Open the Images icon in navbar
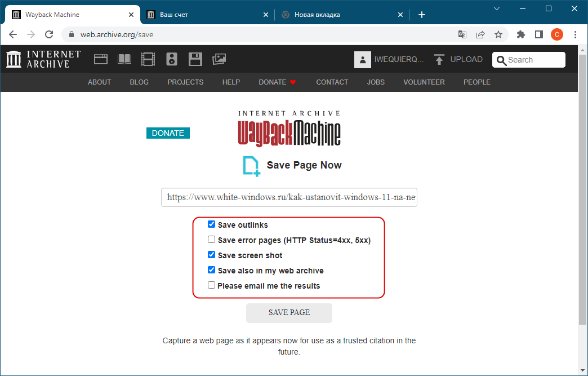This screenshot has width=588, height=376. (x=219, y=59)
